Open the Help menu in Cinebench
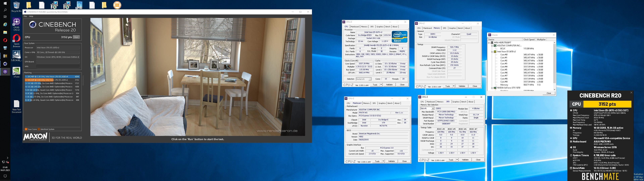The image size is (644, 181). coord(31,16)
